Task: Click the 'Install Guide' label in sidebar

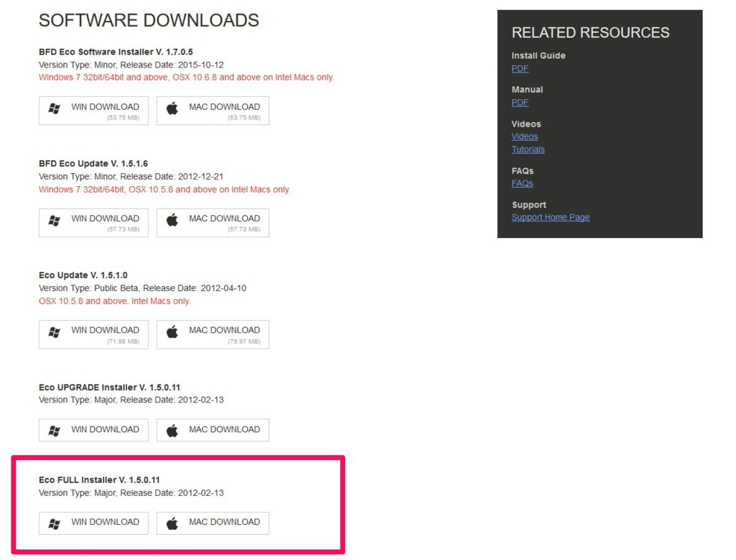Action: [x=538, y=55]
